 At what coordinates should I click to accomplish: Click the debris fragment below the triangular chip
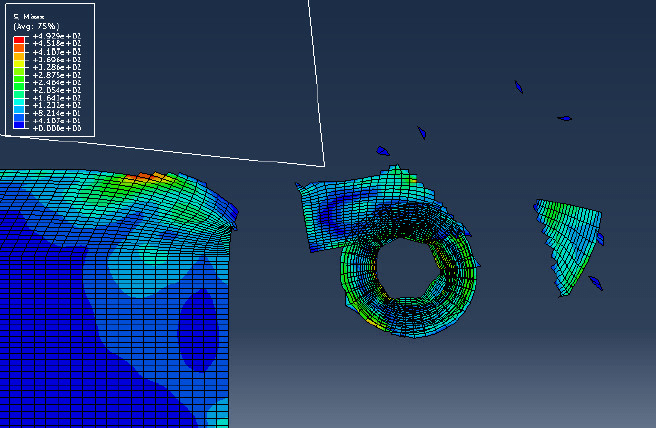595,283
